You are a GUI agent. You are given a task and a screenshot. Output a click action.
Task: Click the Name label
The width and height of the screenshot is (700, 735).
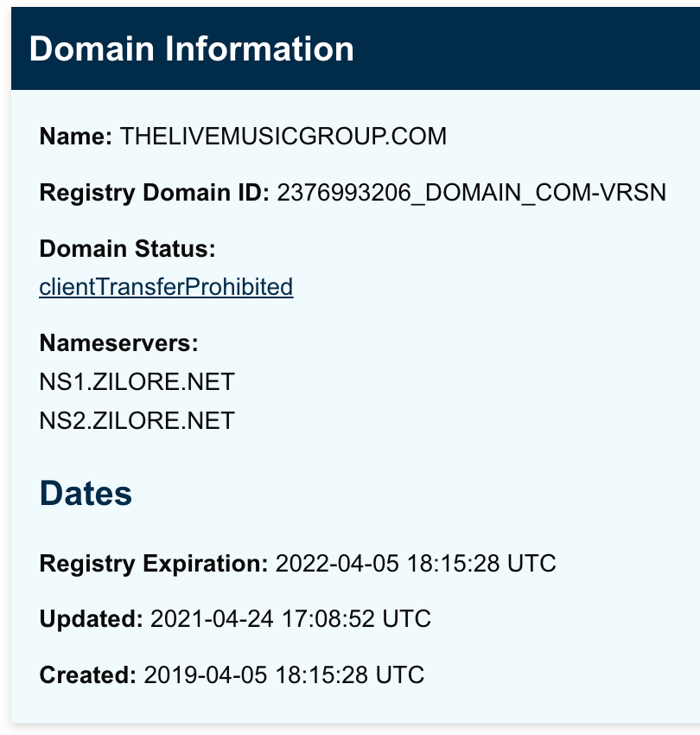click(x=76, y=137)
